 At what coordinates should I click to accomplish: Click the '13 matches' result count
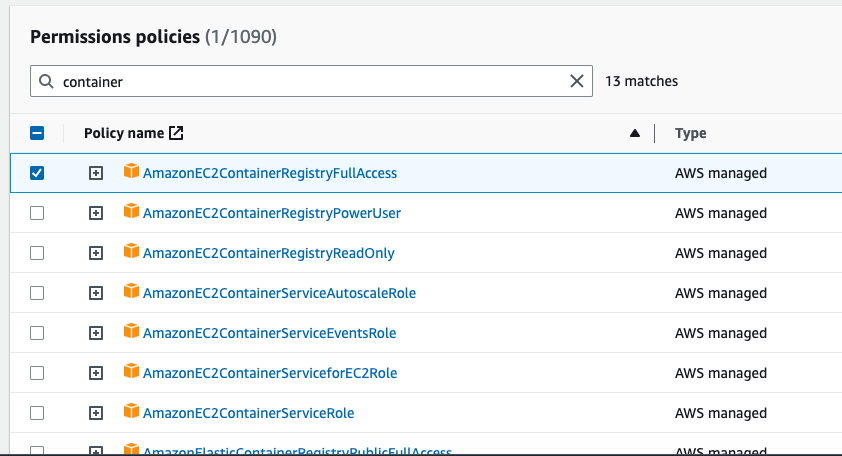coord(641,81)
